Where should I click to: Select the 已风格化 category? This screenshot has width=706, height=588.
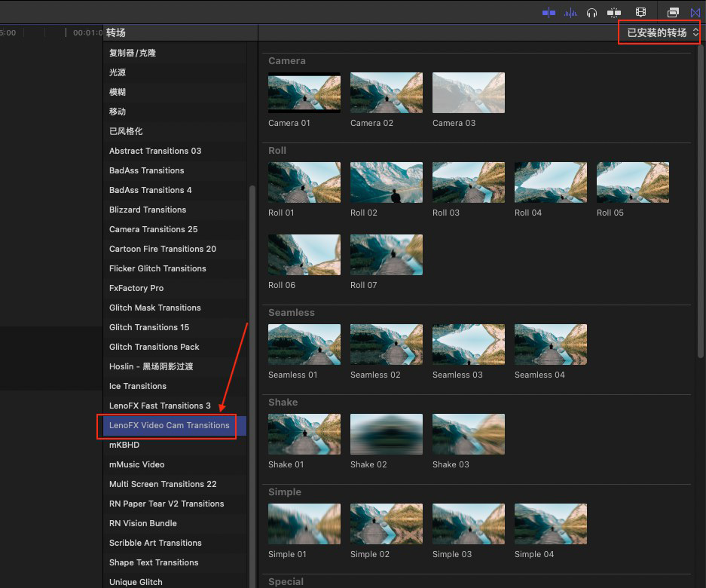coord(175,131)
